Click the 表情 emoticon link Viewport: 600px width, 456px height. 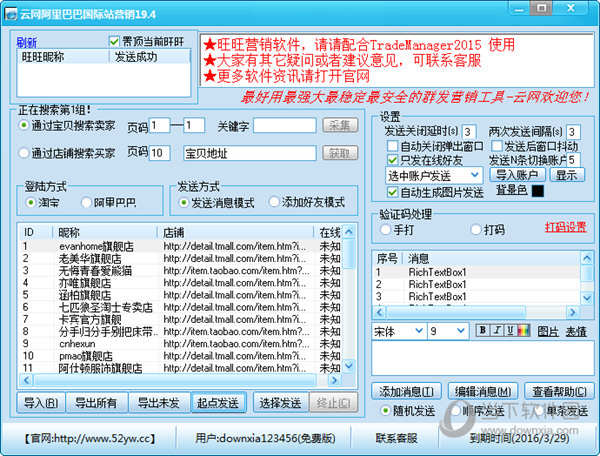point(576,331)
